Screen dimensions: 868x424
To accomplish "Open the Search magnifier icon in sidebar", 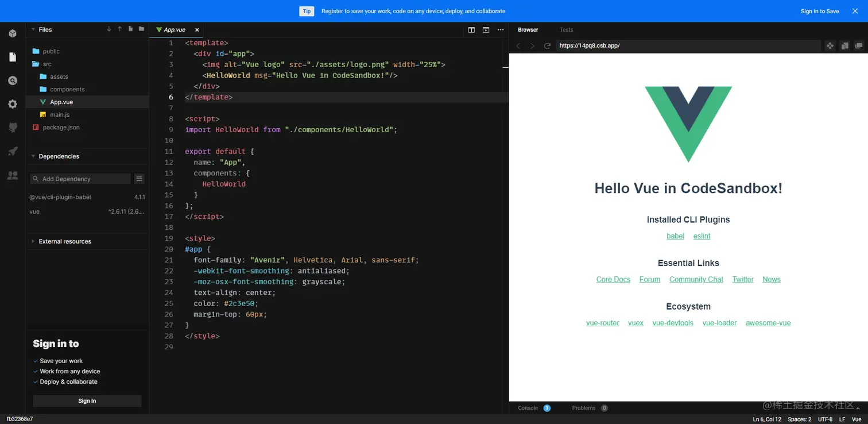I will tap(13, 81).
